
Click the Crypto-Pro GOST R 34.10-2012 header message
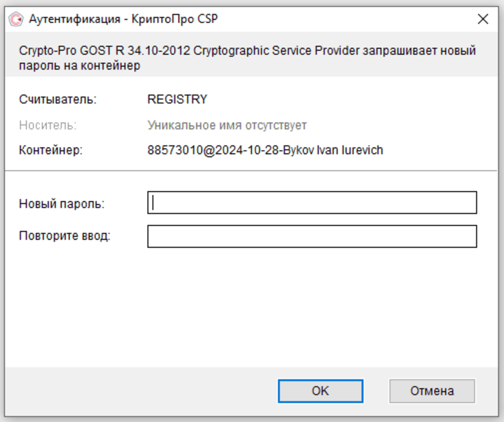(x=247, y=51)
